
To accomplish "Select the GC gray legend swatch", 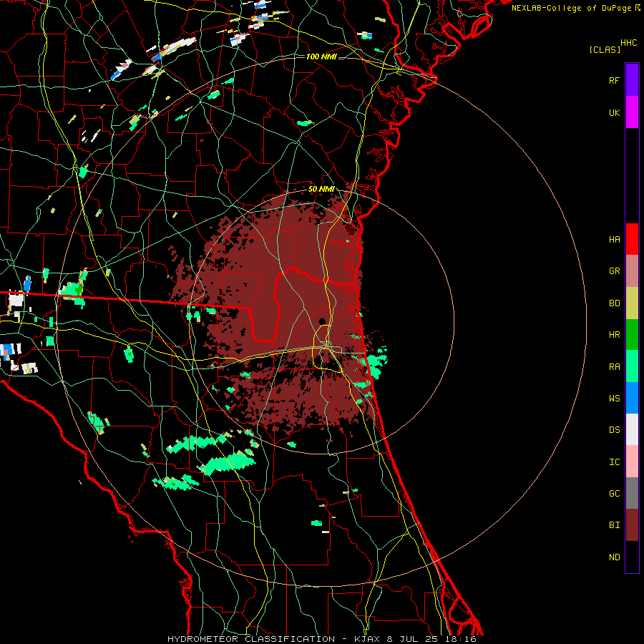I will point(632,493).
